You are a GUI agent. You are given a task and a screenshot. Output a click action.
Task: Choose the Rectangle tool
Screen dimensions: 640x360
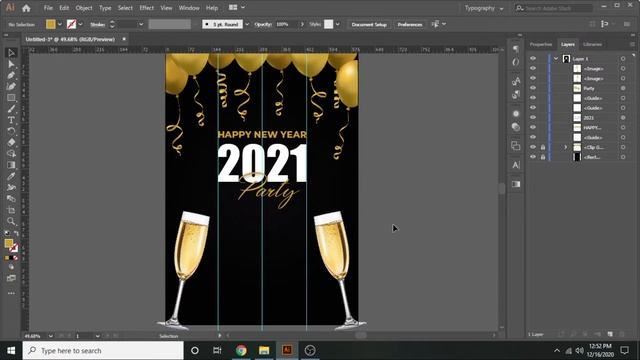(x=11, y=98)
